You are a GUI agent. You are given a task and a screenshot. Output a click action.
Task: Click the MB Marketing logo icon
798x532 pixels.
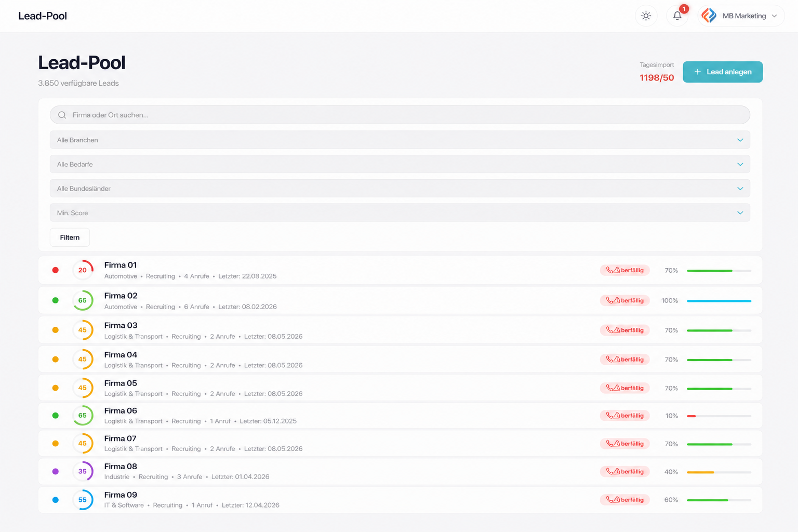coord(709,16)
